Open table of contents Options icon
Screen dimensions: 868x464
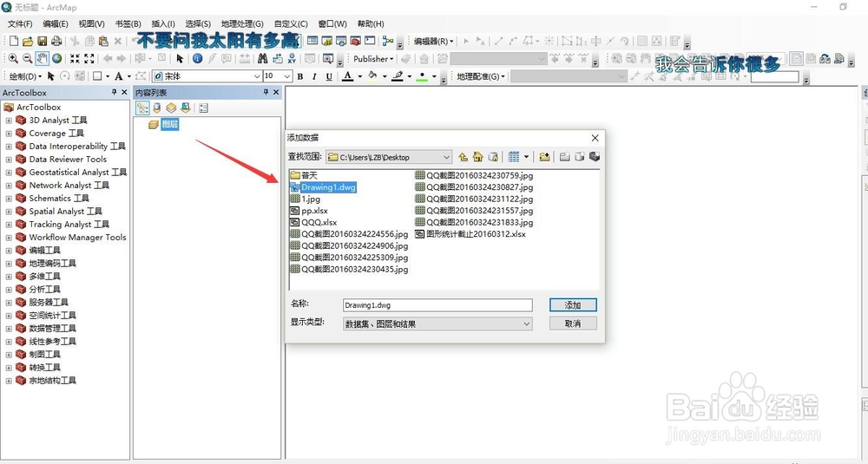click(204, 108)
